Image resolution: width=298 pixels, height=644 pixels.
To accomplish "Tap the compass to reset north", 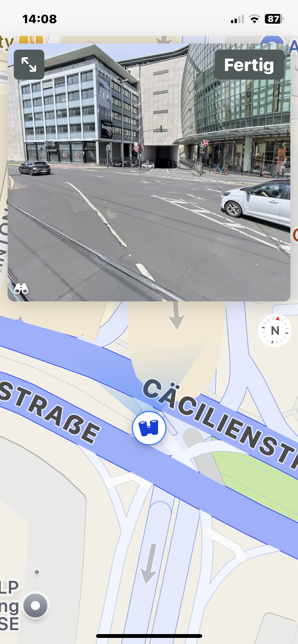I will tap(275, 330).
